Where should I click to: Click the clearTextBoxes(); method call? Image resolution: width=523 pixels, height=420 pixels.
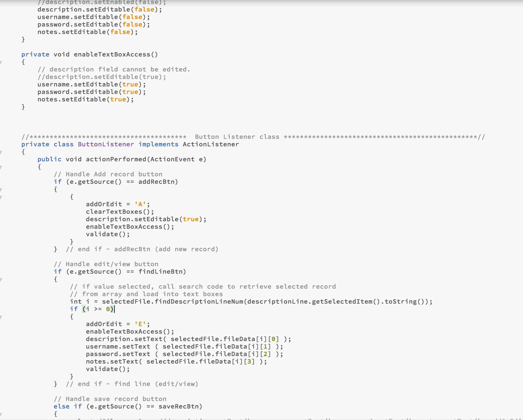pos(119,211)
